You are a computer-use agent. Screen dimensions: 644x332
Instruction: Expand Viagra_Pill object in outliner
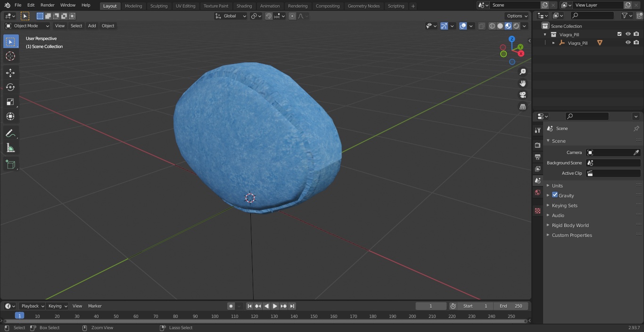point(553,43)
